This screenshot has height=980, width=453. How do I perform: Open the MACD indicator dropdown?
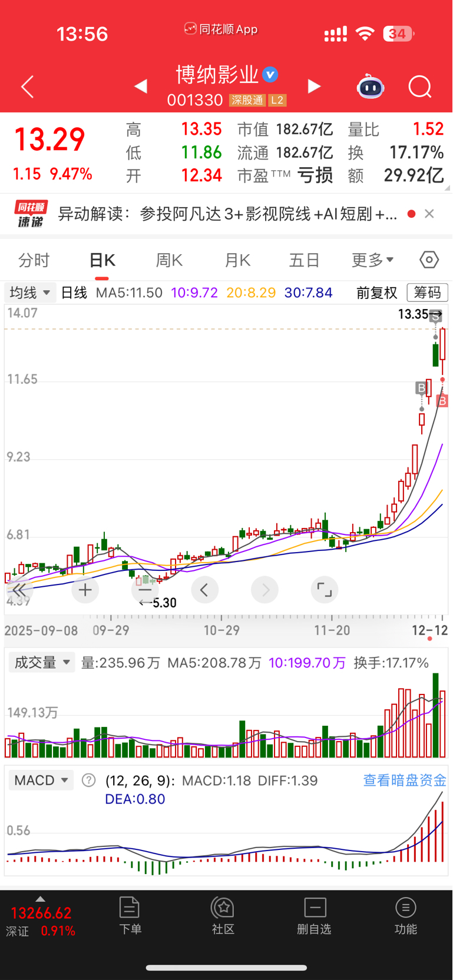tap(41, 780)
